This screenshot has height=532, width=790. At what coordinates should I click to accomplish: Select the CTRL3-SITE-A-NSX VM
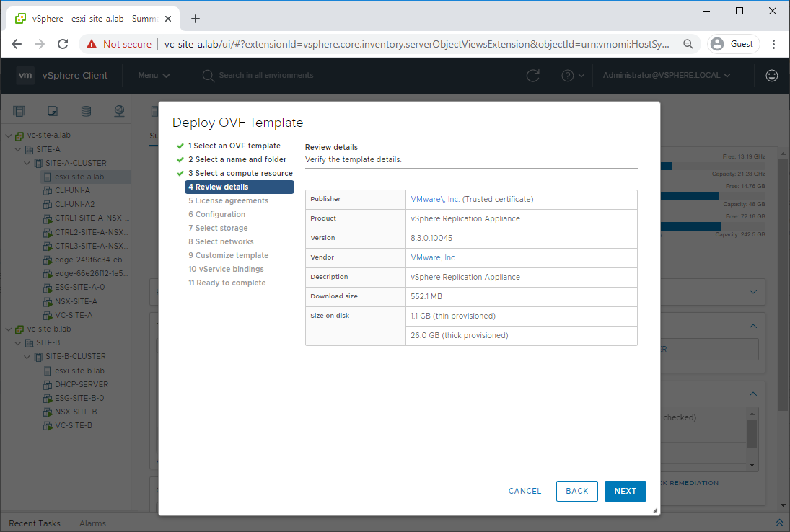pyautogui.click(x=91, y=246)
